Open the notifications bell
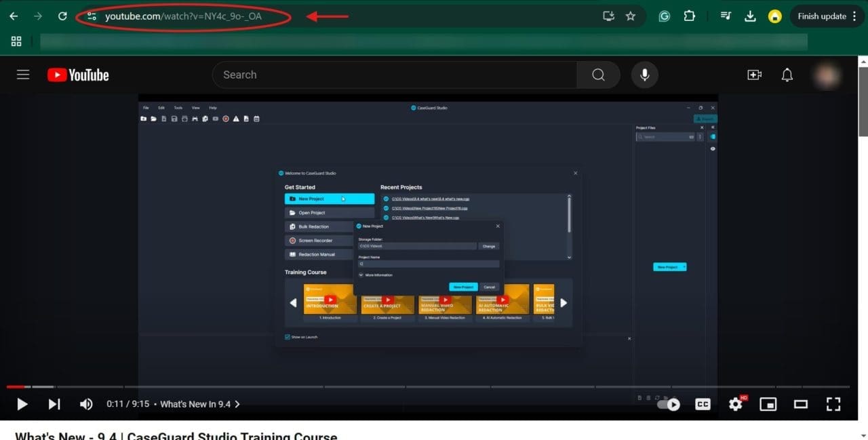Viewport: 868px width, 440px height. pos(787,75)
